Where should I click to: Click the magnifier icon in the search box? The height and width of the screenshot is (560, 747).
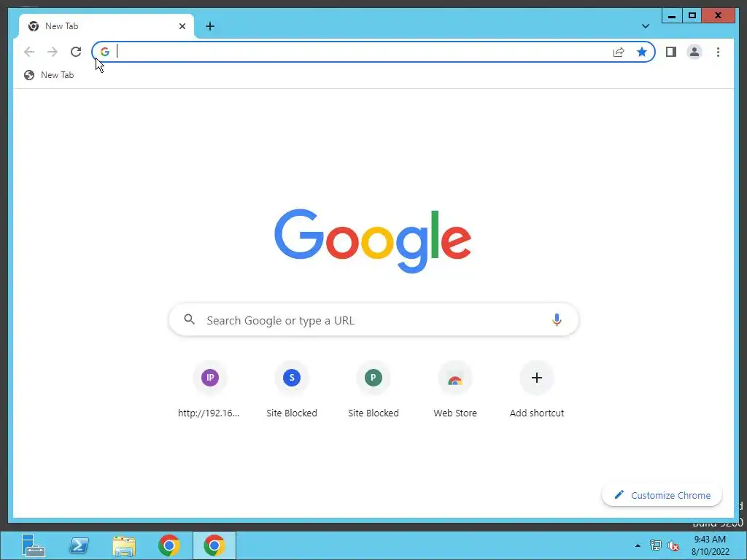189,319
